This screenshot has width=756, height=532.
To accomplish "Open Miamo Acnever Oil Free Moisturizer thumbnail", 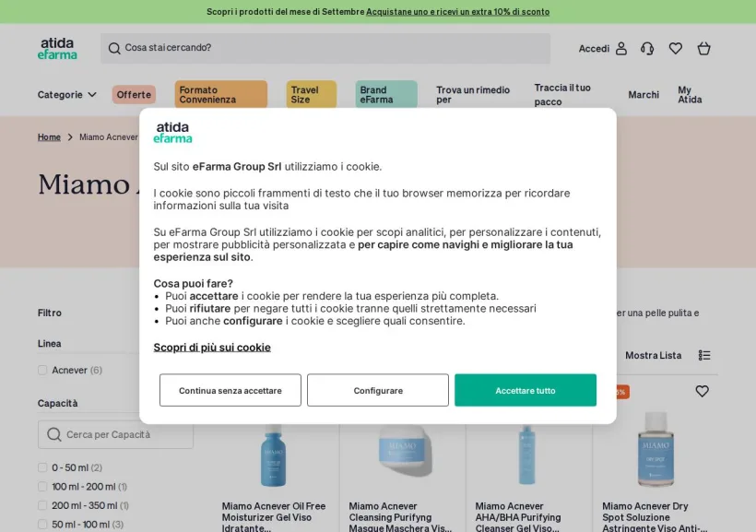I will click(x=274, y=455).
